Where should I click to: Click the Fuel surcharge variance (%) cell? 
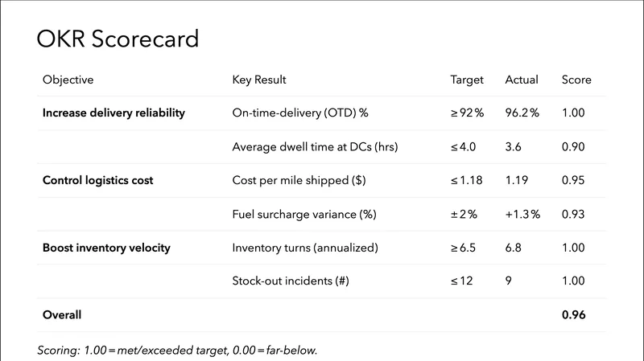point(304,214)
